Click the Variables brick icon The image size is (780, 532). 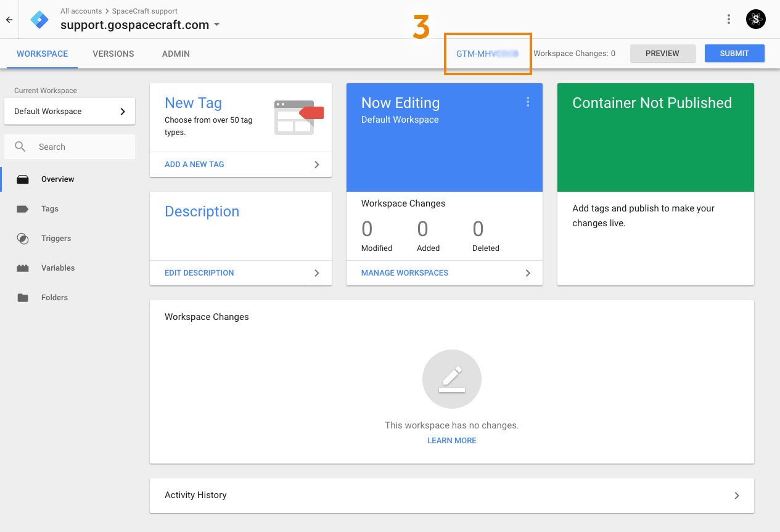[23, 268]
